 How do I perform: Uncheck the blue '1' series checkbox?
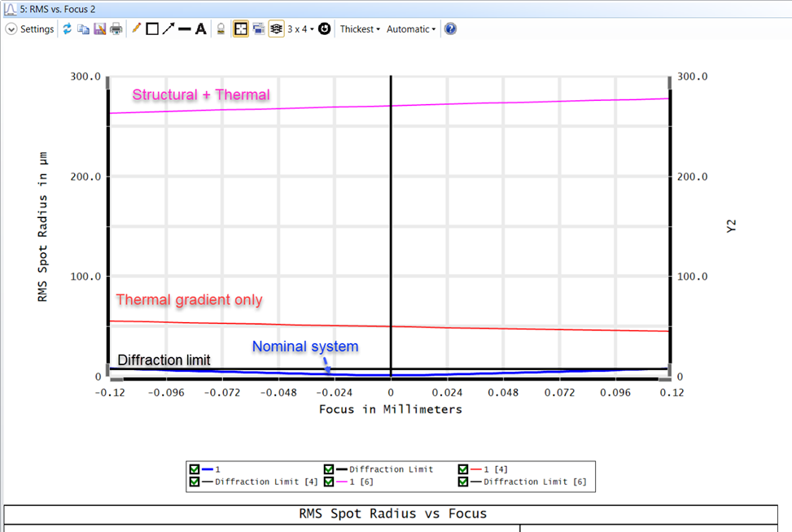[195, 469]
